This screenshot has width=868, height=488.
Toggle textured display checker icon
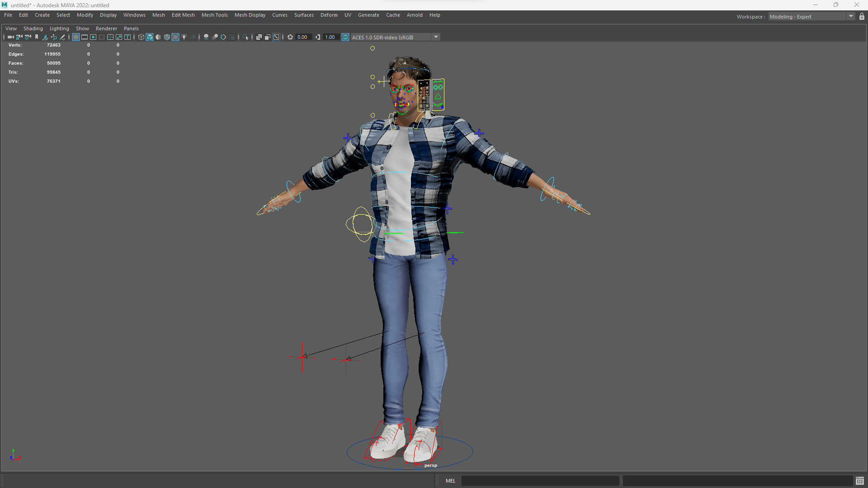tap(175, 37)
